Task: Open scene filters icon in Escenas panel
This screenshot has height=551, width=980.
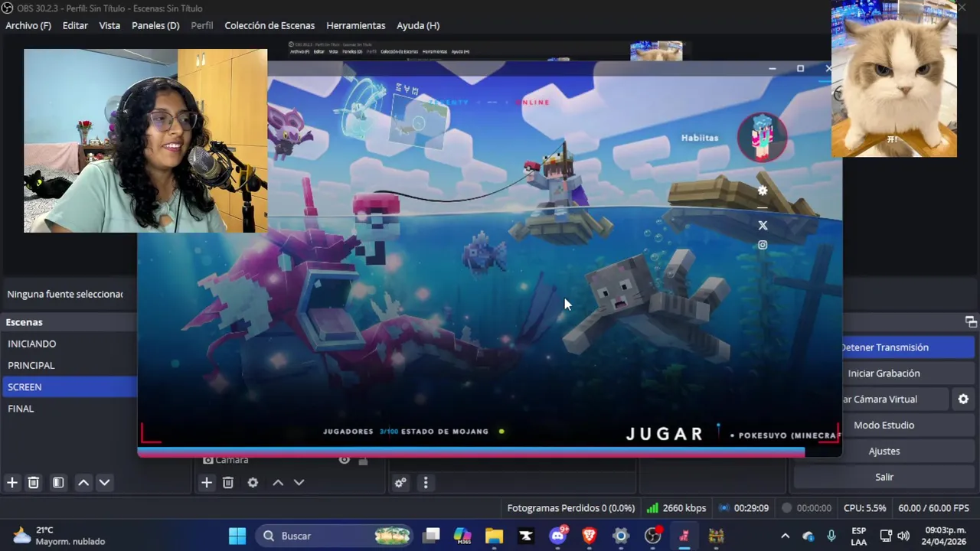Action: (58, 482)
